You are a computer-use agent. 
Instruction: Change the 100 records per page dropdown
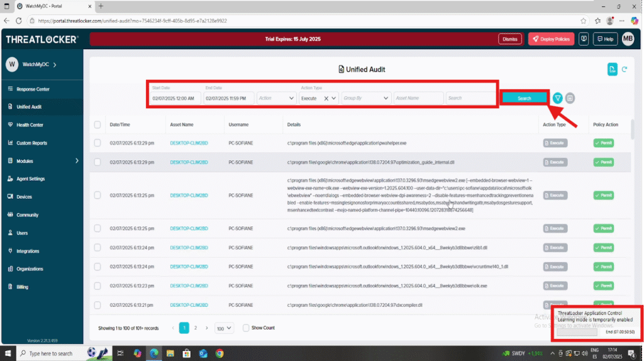pos(224,328)
